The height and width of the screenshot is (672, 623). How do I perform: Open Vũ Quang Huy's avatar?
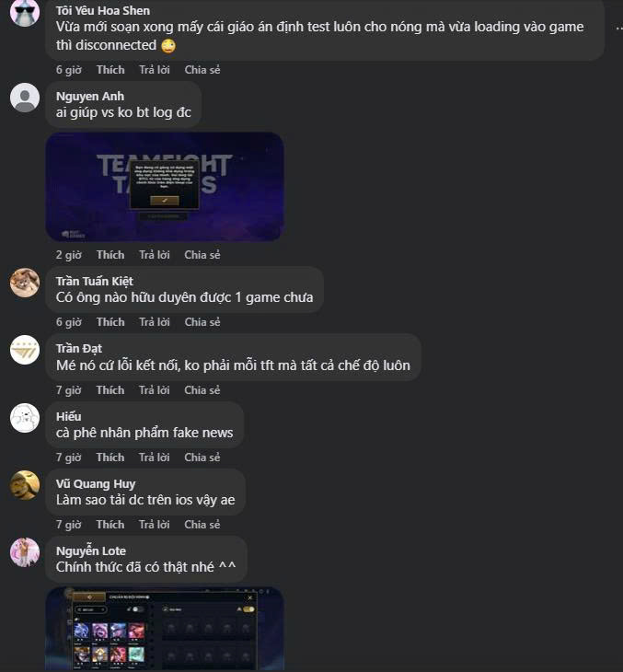tap(25, 485)
